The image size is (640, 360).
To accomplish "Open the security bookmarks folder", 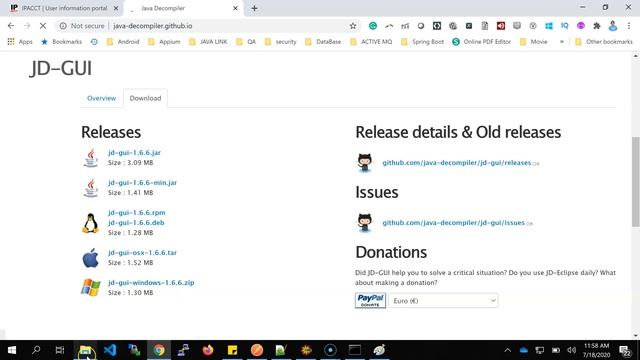I will [281, 42].
